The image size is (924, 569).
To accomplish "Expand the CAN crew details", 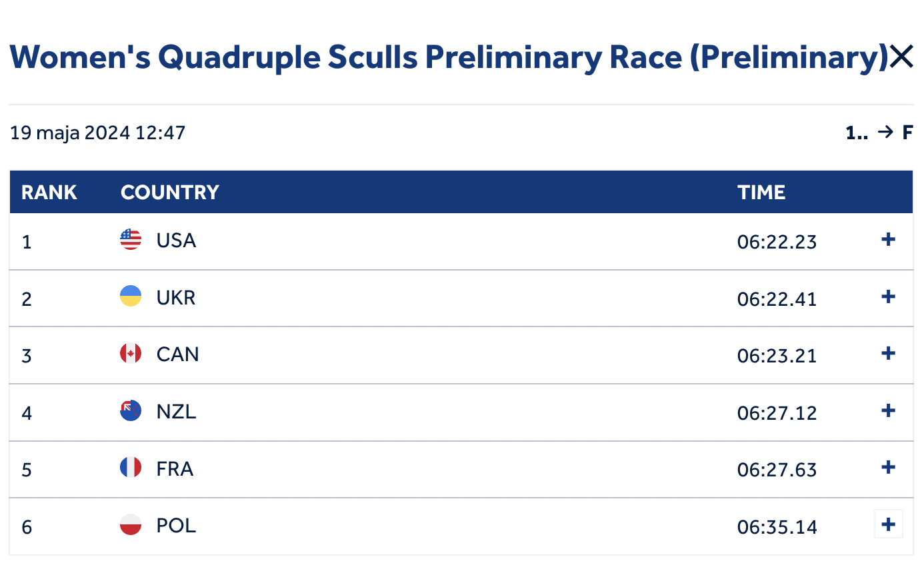I will coord(888,353).
